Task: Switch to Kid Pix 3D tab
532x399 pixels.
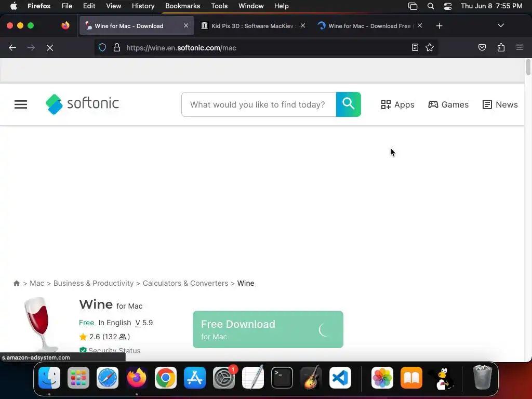Action: click(248, 26)
